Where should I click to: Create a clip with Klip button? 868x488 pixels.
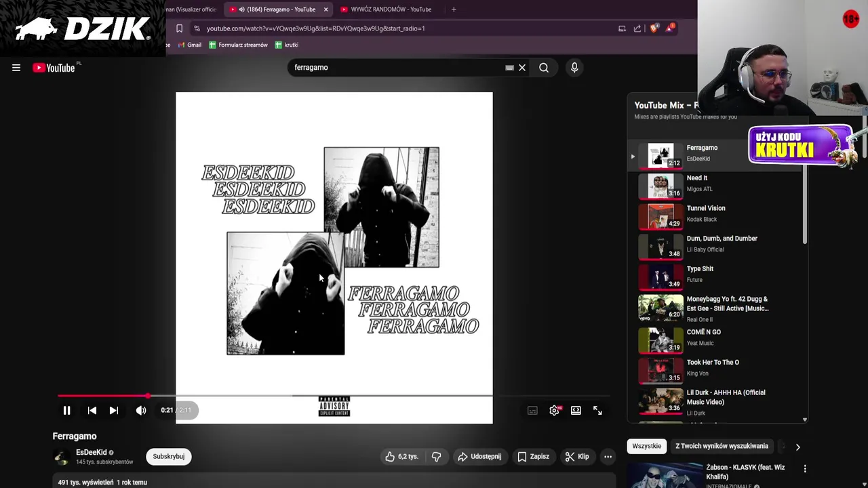(577, 457)
